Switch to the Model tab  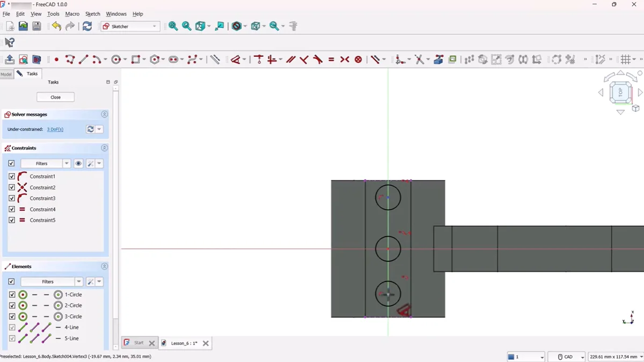coord(6,74)
